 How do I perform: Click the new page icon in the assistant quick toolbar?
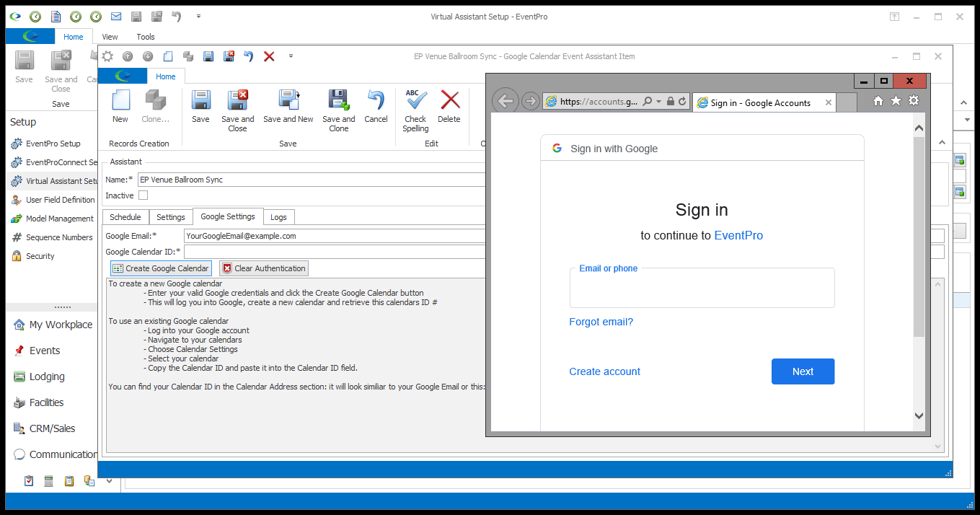[168, 56]
